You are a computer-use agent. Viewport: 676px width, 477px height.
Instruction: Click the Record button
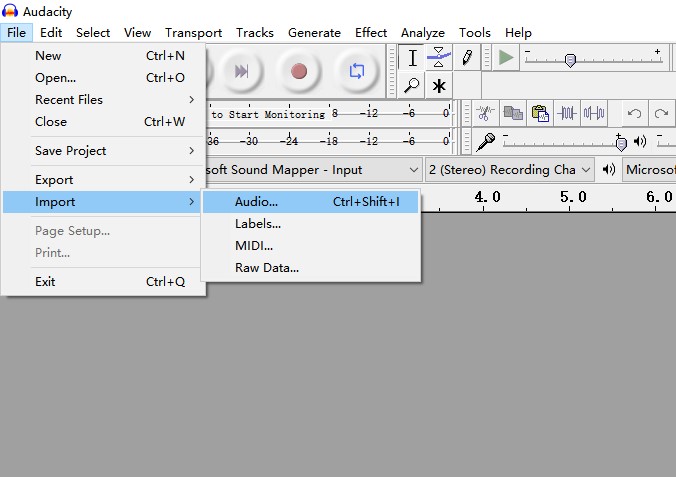pyautogui.click(x=299, y=71)
